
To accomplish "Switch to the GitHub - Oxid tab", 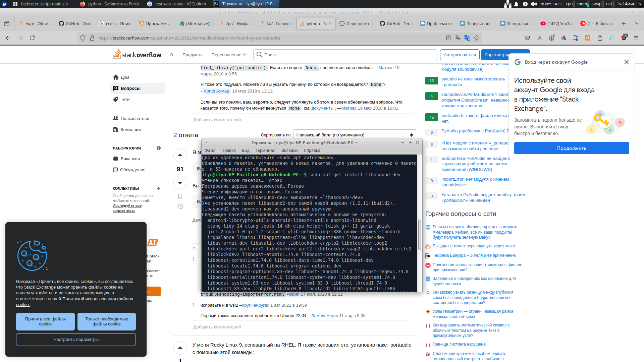I will [x=75, y=23].
